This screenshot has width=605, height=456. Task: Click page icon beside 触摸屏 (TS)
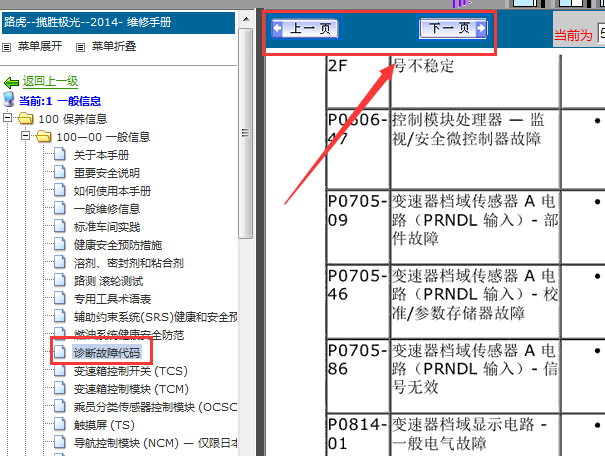click(59, 424)
